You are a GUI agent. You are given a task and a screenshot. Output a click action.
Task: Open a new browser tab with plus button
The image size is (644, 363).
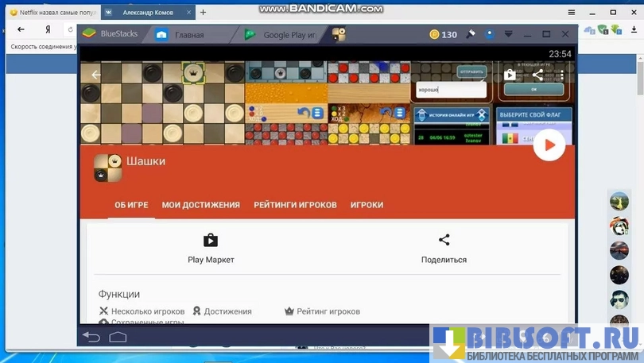(x=204, y=12)
